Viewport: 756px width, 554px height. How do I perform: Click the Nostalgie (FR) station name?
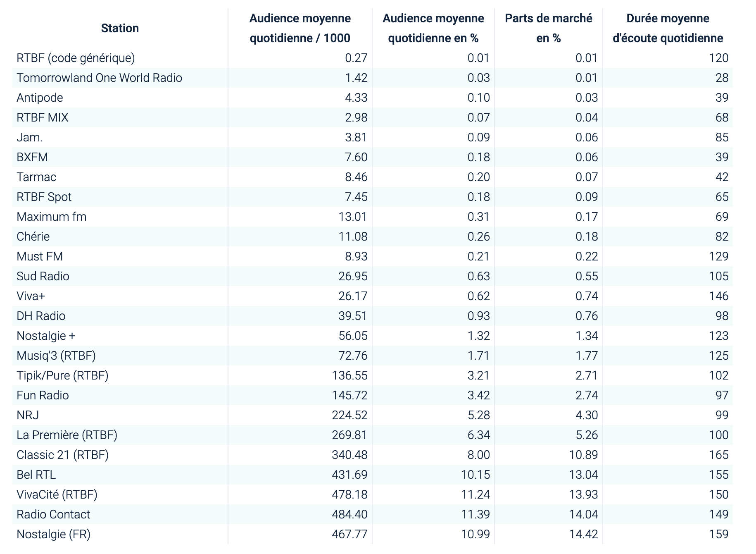pos(53,534)
